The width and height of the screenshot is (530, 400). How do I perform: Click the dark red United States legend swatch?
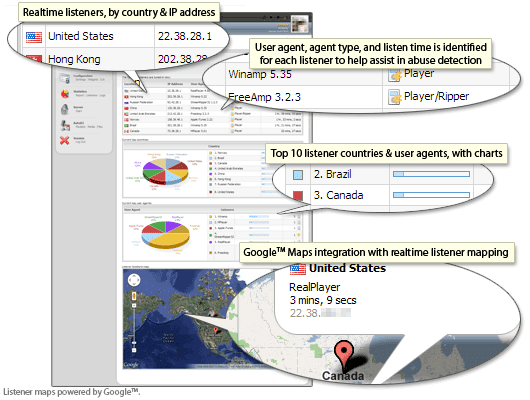click(211, 192)
